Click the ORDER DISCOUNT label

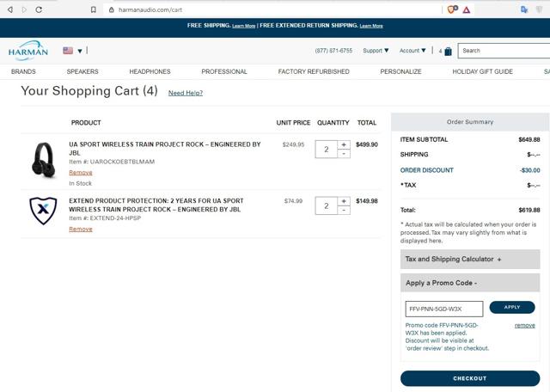tap(427, 170)
